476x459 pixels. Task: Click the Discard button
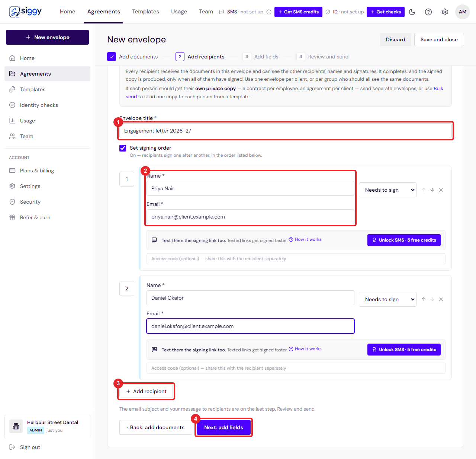(x=395, y=39)
